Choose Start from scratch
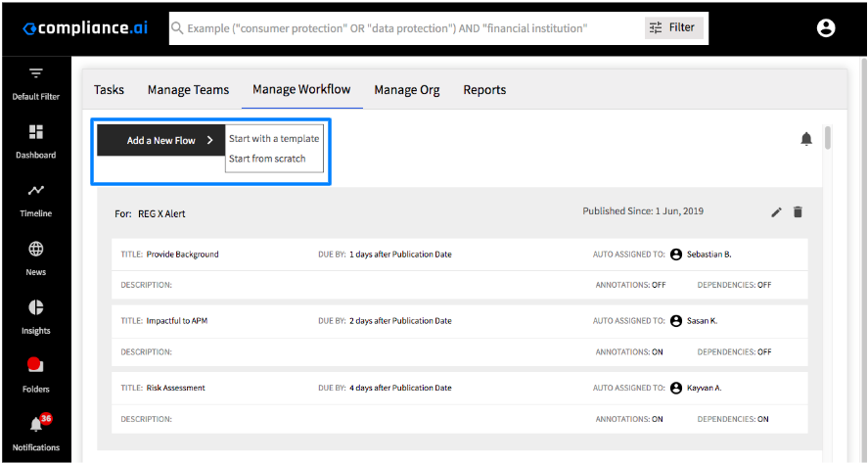This screenshot has width=868, height=463. [x=267, y=159]
